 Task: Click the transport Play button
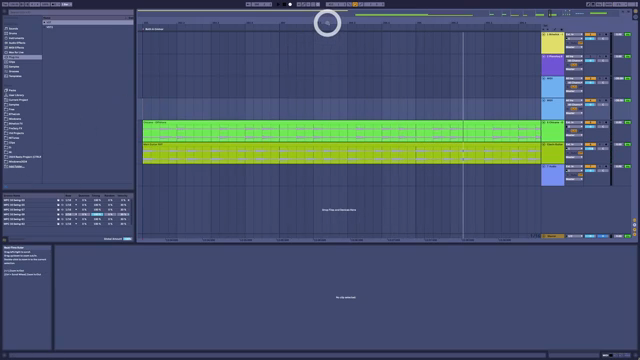[278, 4]
